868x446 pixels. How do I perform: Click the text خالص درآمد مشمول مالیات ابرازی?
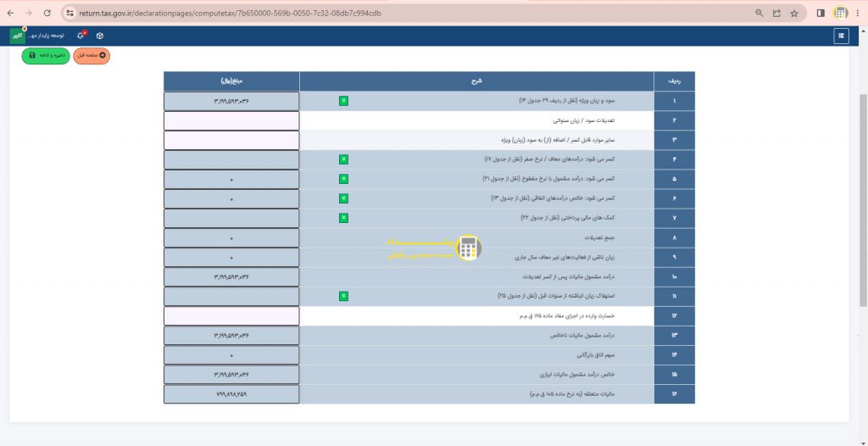tap(578, 375)
